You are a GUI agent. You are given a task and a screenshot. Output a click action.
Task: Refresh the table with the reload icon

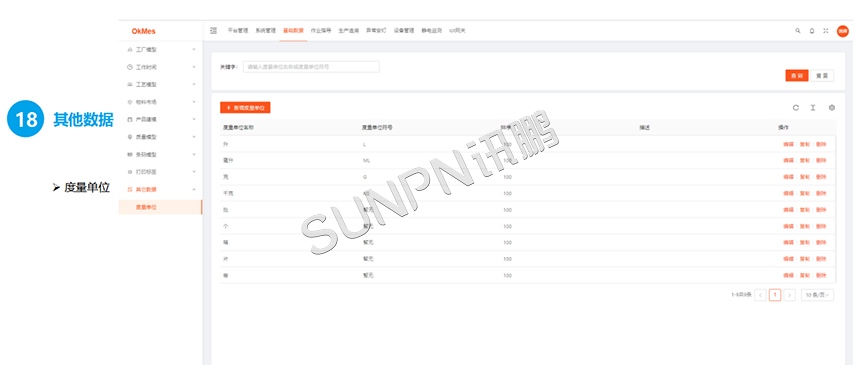[796, 108]
